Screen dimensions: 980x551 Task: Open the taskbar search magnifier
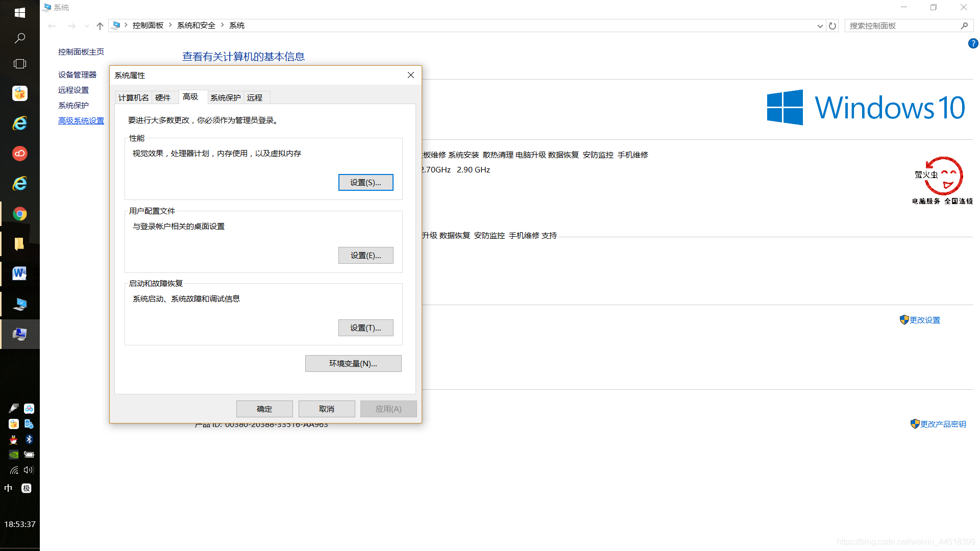pos(20,38)
